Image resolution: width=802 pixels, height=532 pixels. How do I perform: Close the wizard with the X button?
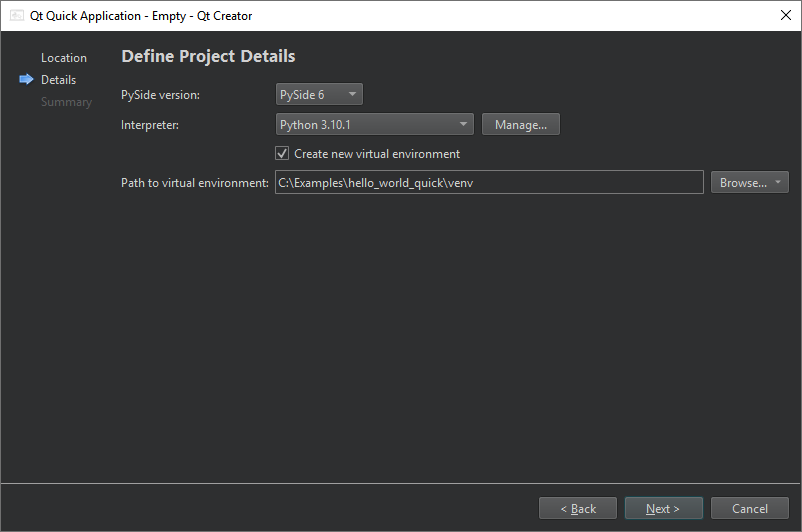pyautogui.click(x=785, y=16)
